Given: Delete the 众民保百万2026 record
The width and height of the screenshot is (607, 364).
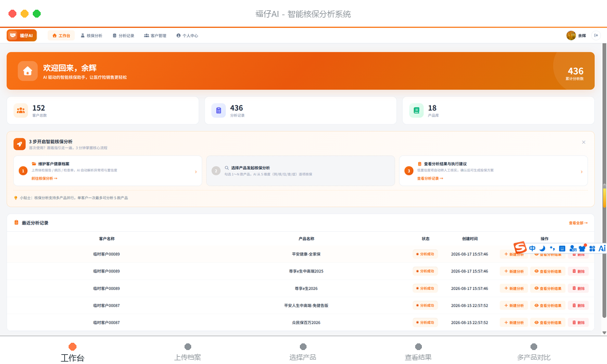Looking at the screenshot, I should (578, 322).
